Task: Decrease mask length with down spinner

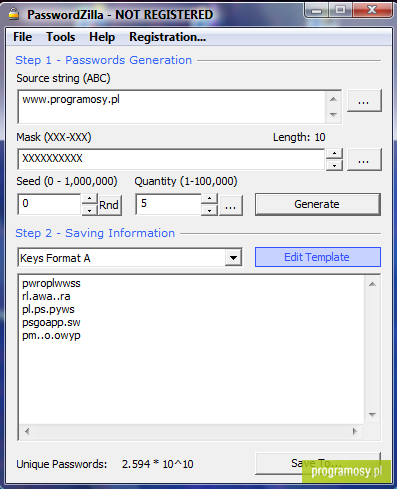Action: (x=334, y=165)
